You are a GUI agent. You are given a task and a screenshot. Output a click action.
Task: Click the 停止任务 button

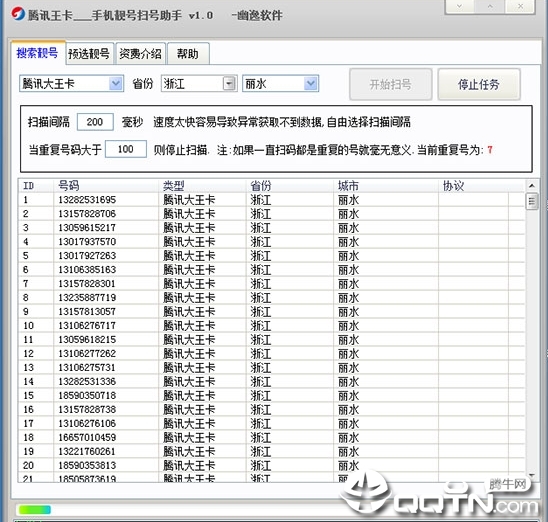click(479, 84)
